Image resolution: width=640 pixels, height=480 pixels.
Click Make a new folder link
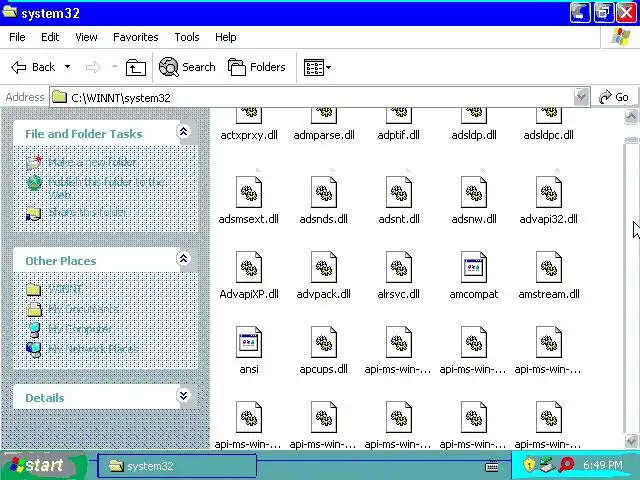[x=92, y=162]
